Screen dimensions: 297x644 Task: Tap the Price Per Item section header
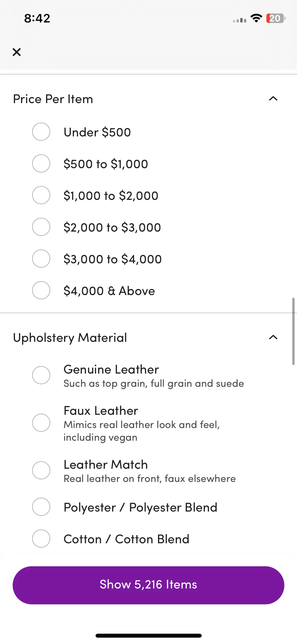tap(53, 99)
